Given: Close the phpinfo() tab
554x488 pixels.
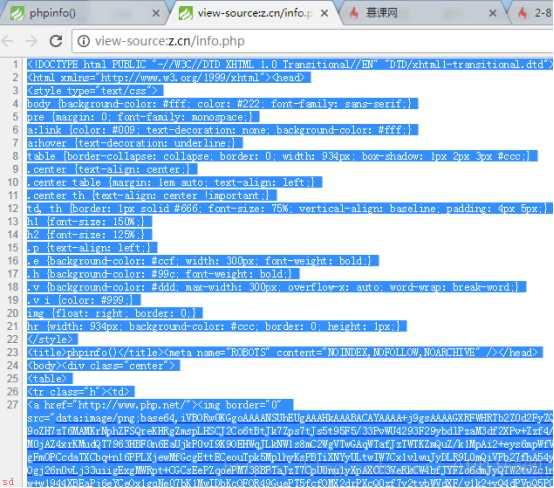Looking at the screenshot, I should (155, 13).
